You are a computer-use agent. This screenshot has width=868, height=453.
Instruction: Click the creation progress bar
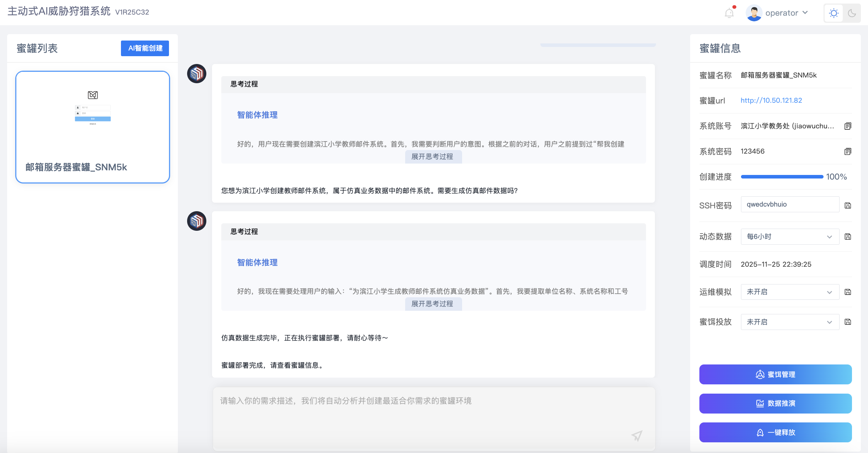(782, 177)
